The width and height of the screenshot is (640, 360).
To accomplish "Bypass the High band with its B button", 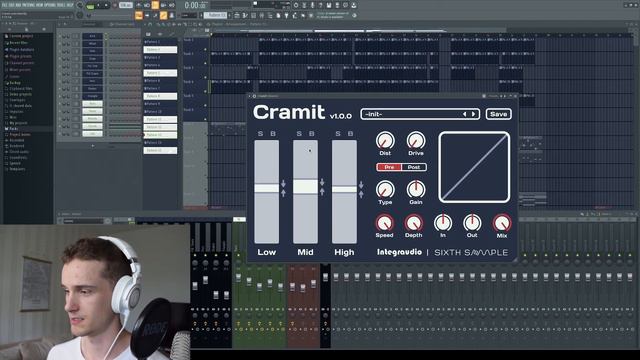I will coord(350,134).
